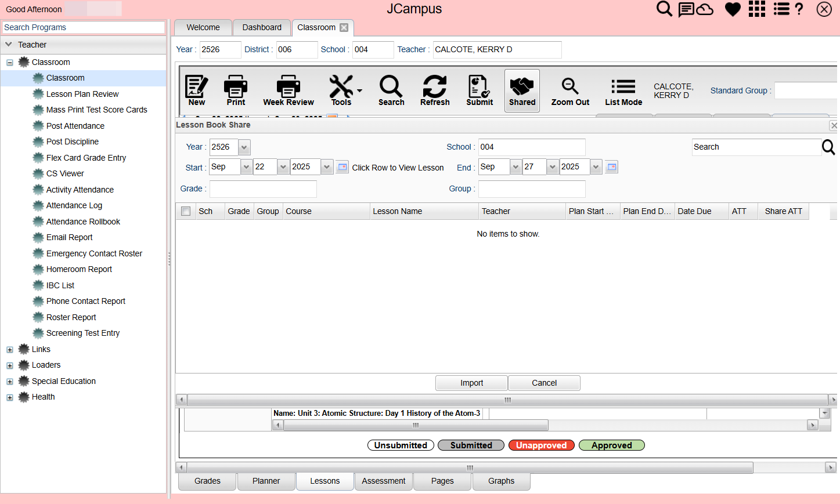Open the End day 27 dropdown
840x504 pixels.
pos(552,167)
